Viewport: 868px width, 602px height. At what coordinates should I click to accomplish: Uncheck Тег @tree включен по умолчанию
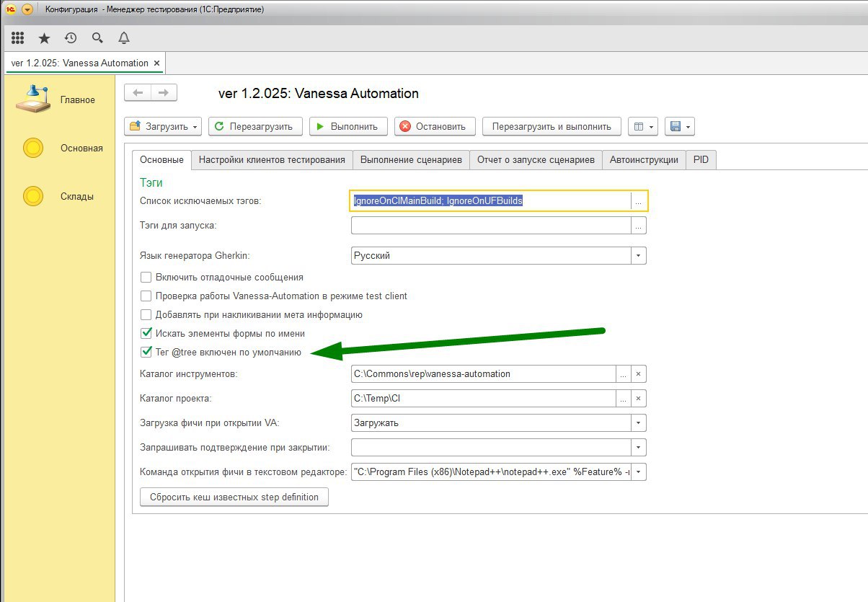point(146,352)
